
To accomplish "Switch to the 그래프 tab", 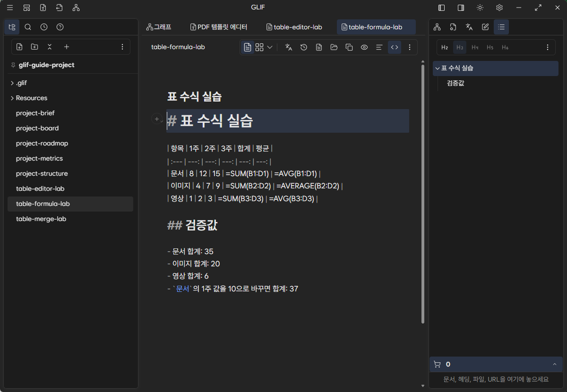I will [x=159, y=27].
